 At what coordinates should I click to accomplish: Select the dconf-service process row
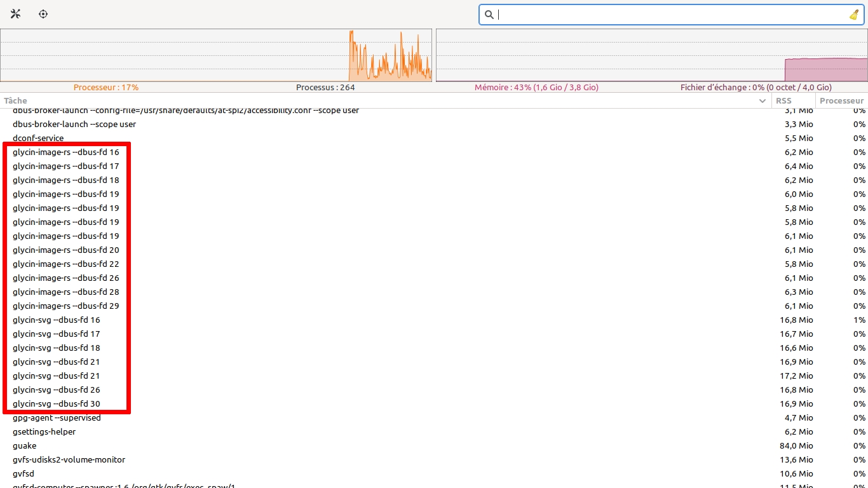pyautogui.click(x=434, y=138)
